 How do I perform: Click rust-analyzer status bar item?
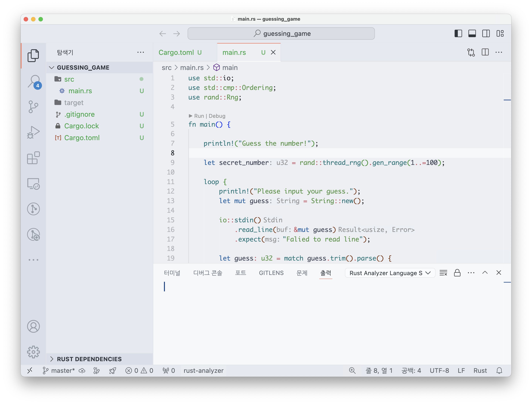tap(203, 371)
